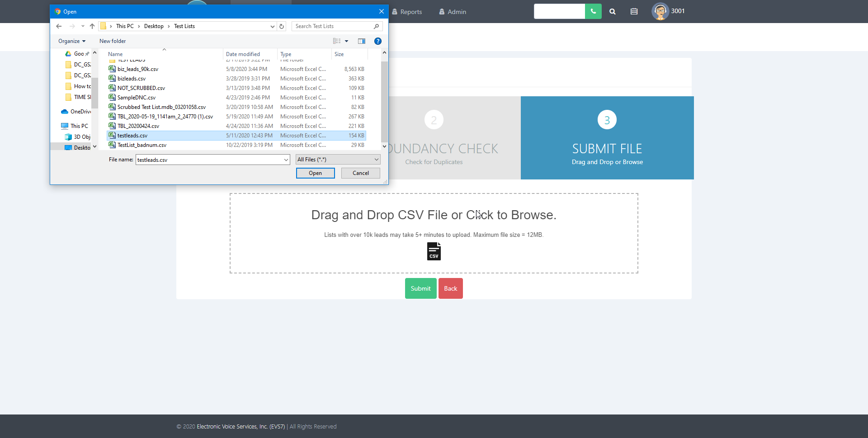
Task: Select TBL_20200424.csv file
Action: point(236,126)
